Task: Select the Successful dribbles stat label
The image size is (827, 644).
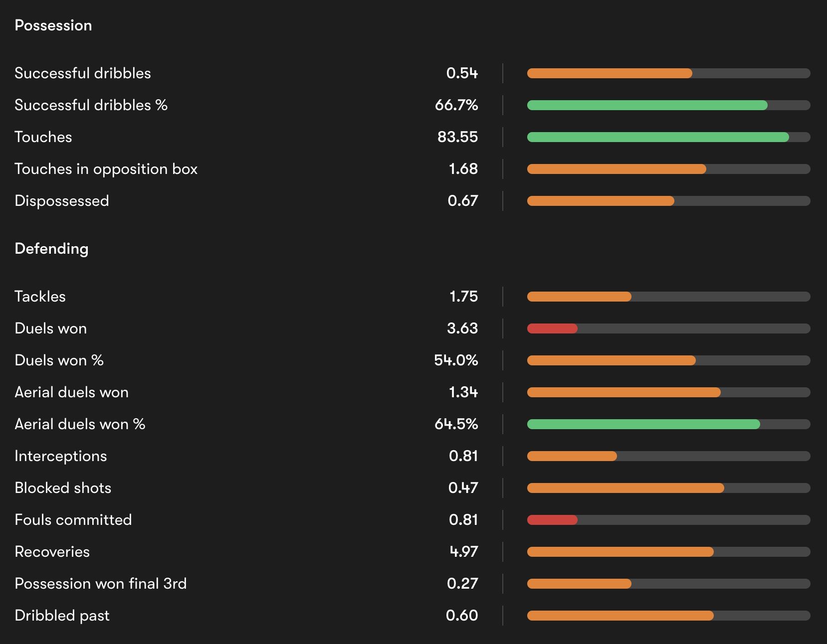Action: click(x=83, y=73)
